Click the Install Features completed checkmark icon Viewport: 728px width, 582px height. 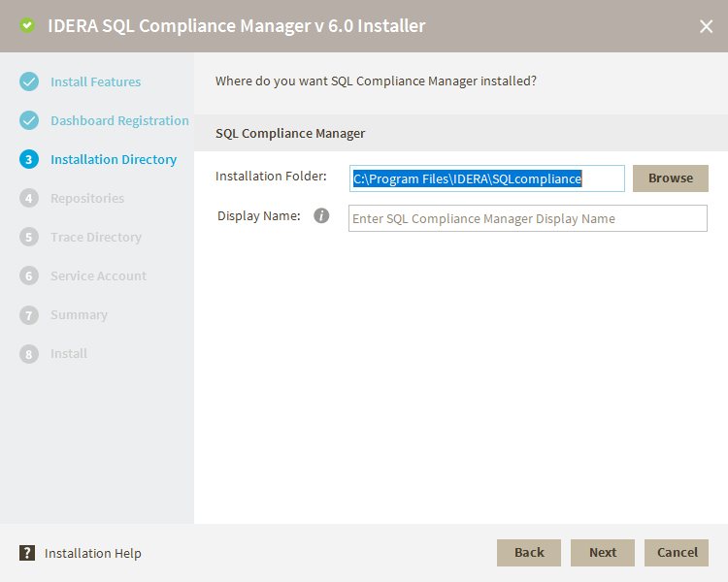coord(29,81)
